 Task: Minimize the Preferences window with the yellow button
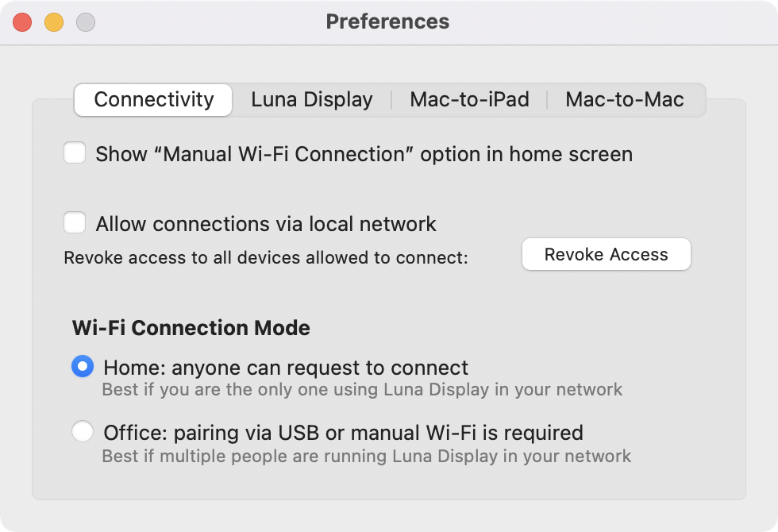(54, 22)
